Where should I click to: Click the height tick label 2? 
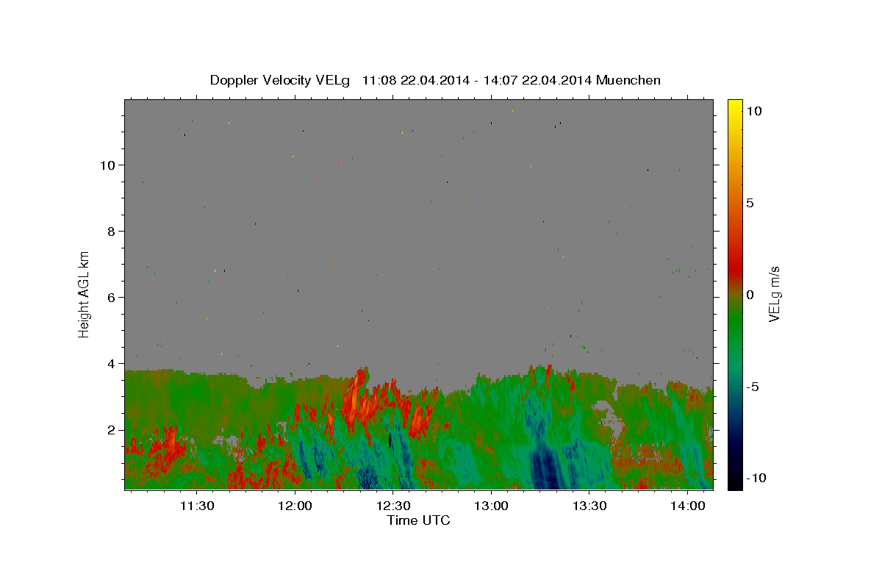coord(112,430)
